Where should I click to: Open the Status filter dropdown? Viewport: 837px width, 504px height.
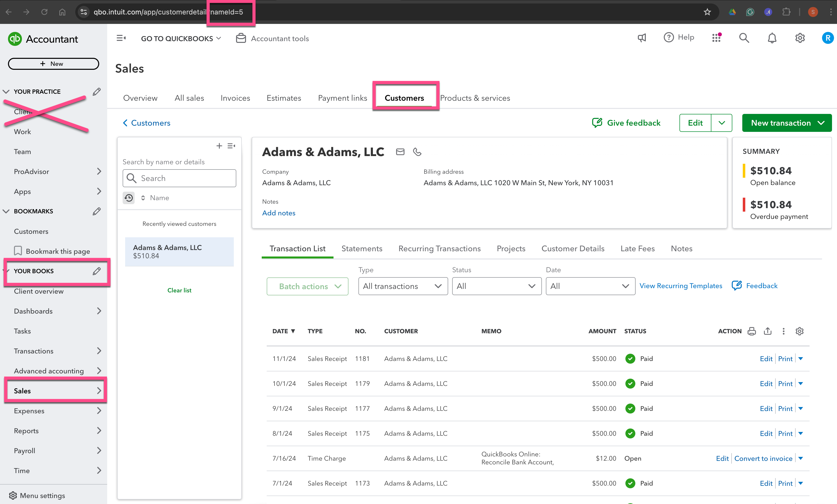497,286
